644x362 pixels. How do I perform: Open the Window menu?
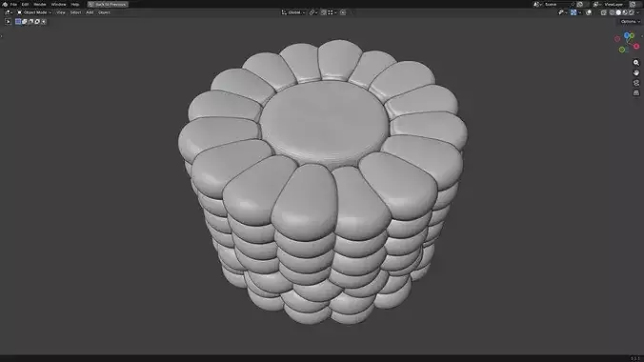click(59, 4)
